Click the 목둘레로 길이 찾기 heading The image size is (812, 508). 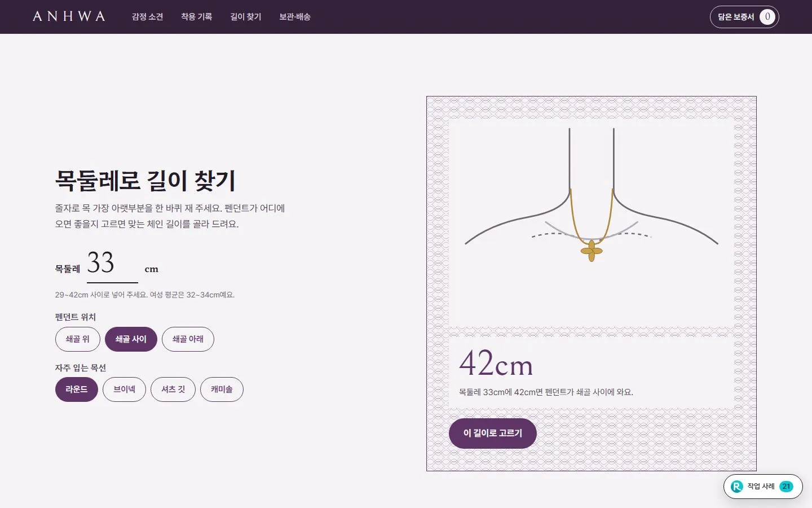click(145, 181)
